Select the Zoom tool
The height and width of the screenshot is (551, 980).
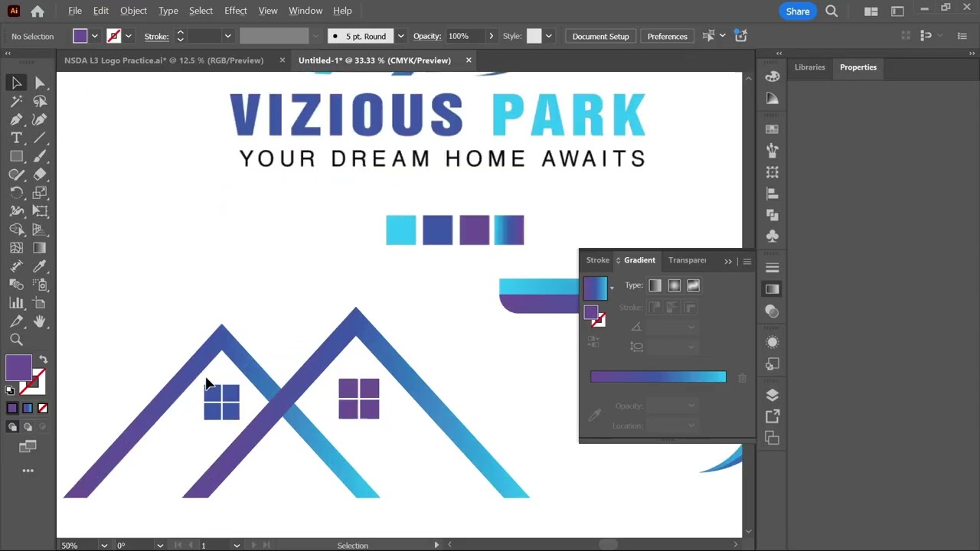16,340
